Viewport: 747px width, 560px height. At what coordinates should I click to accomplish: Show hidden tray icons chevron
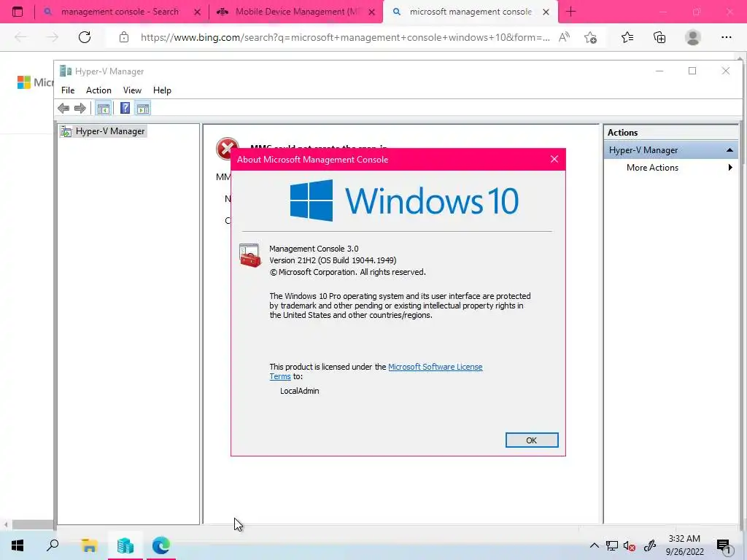click(594, 545)
